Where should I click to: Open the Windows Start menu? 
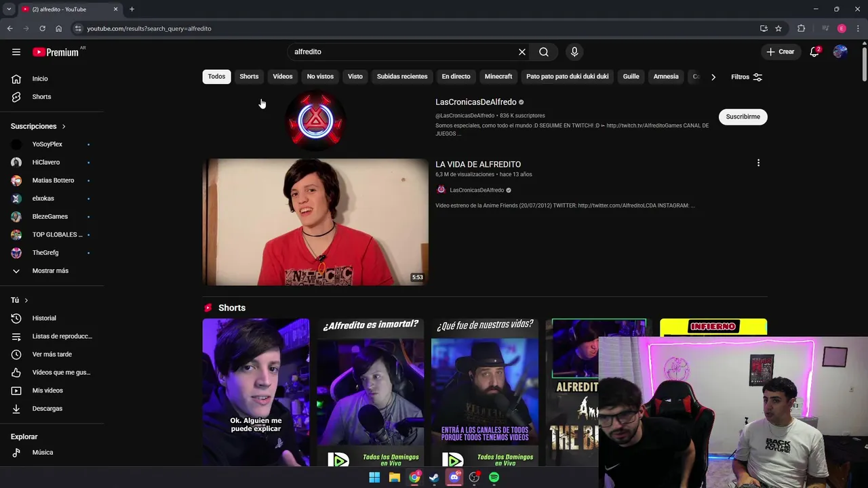point(374,477)
